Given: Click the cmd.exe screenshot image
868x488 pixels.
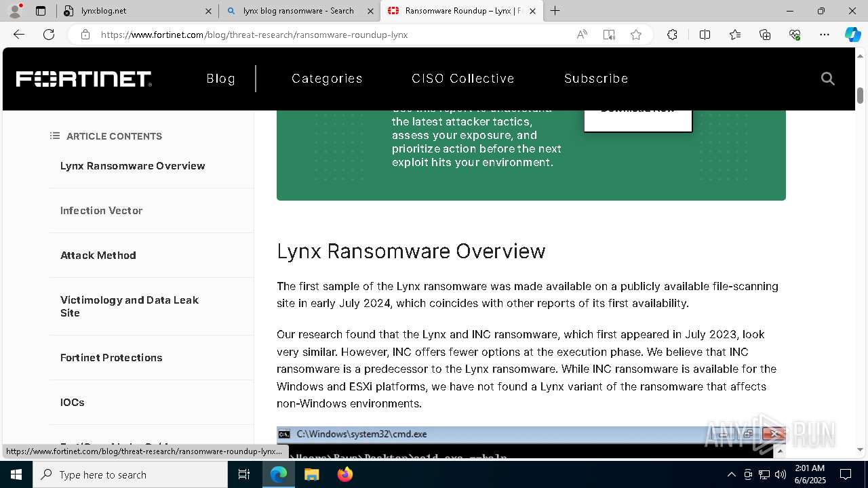Looking at the screenshot, I should click(x=531, y=443).
